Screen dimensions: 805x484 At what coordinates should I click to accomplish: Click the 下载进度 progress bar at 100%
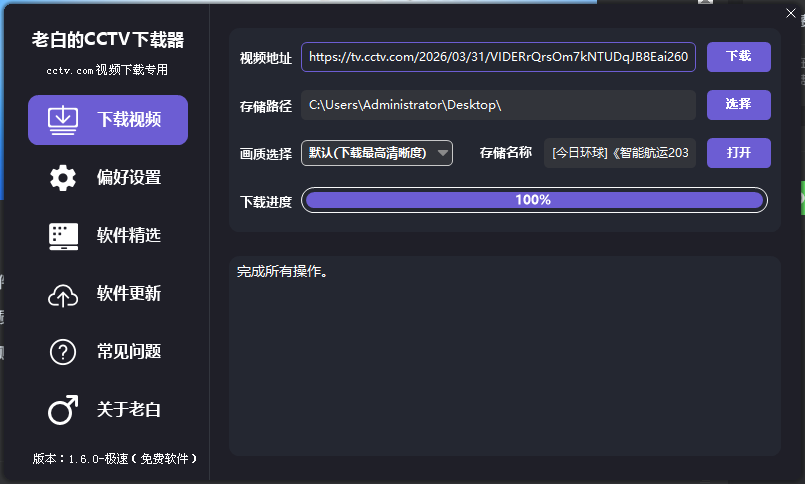pos(533,200)
